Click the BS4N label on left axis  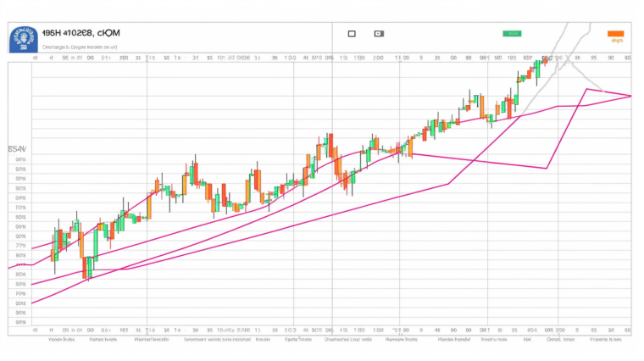point(17,148)
